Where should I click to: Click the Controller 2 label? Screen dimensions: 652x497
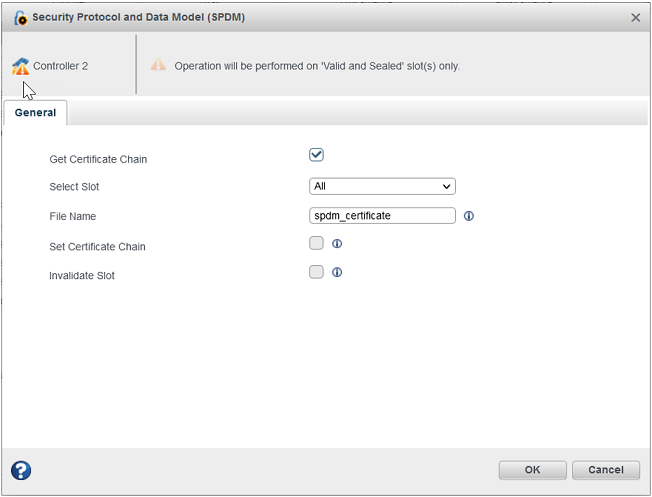tap(61, 66)
